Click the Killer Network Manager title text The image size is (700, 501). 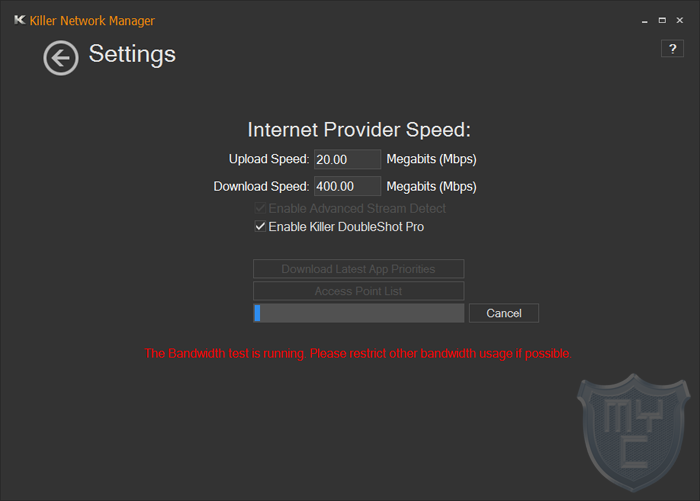pos(92,21)
